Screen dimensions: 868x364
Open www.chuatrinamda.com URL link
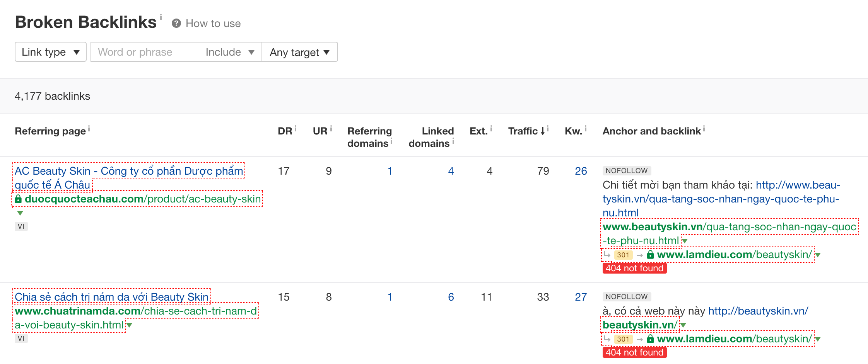click(x=136, y=318)
